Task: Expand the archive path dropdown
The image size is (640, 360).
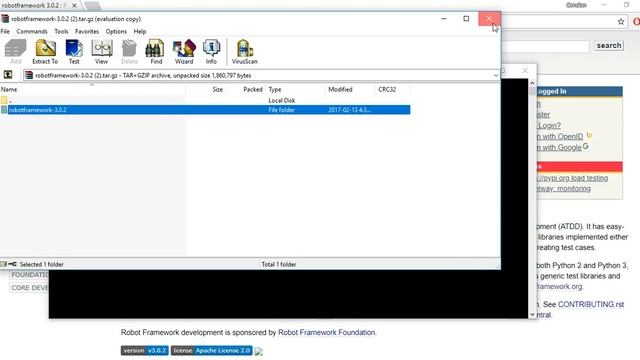Action: click(x=496, y=76)
